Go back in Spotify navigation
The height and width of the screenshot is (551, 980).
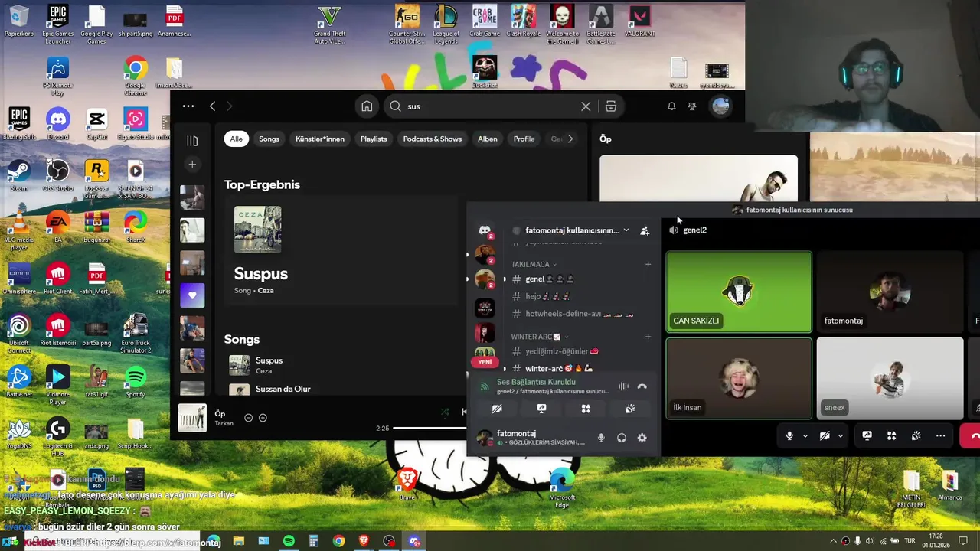point(213,106)
